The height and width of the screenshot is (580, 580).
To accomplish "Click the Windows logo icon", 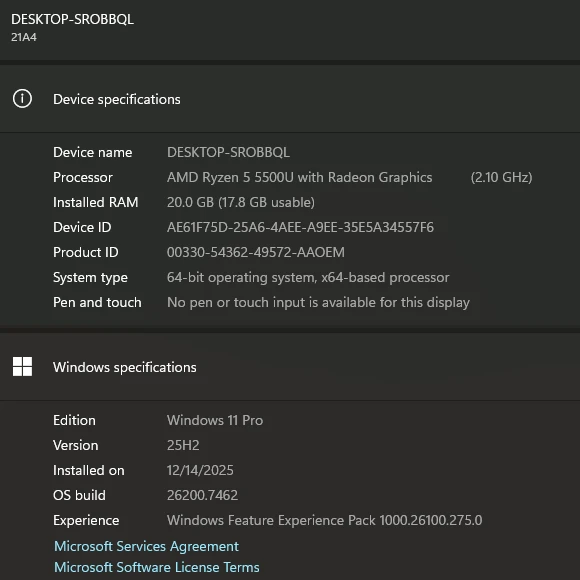I will click(22, 367).
